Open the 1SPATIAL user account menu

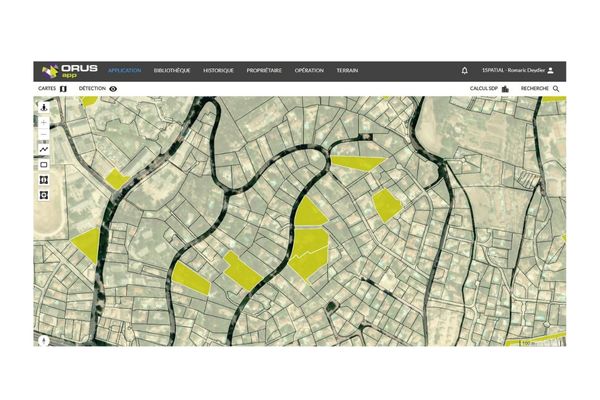pyautogui.click(x=512, y=71)
